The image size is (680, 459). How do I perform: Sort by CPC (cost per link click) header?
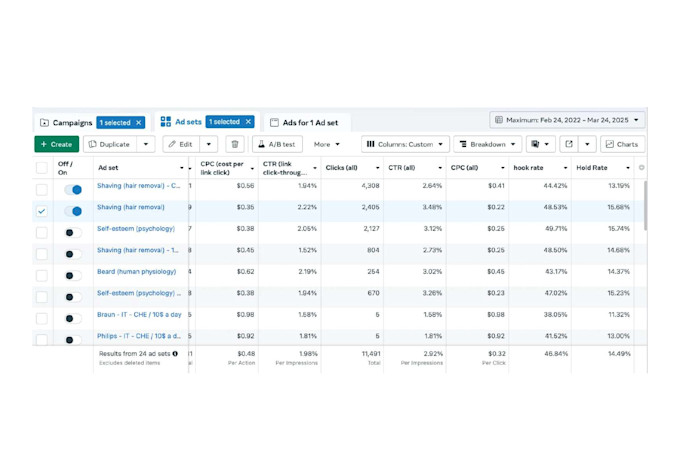(x=222, y=168)
